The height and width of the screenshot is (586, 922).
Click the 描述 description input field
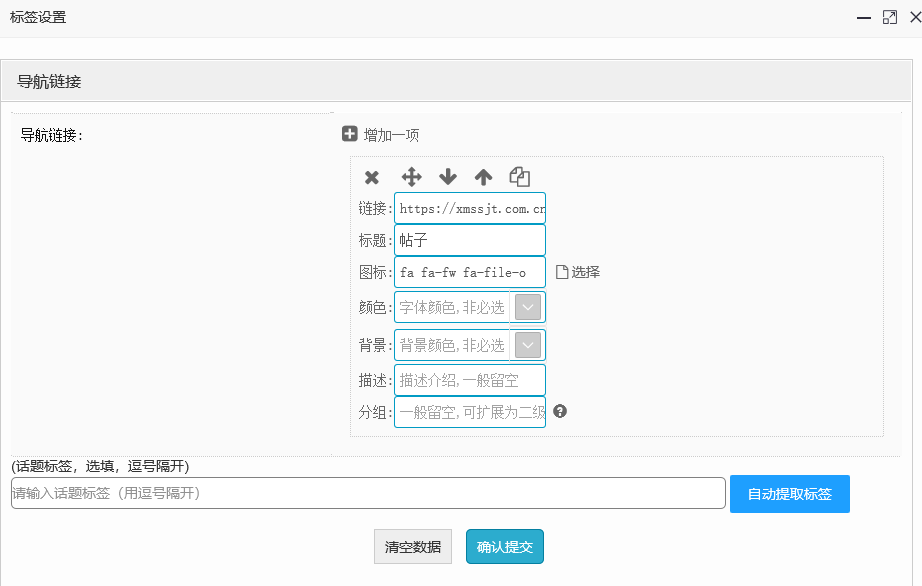click(x=470, y=380)
